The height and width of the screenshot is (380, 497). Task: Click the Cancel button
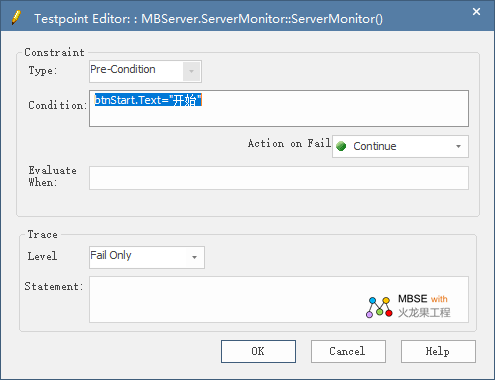[x=348, y=351]
